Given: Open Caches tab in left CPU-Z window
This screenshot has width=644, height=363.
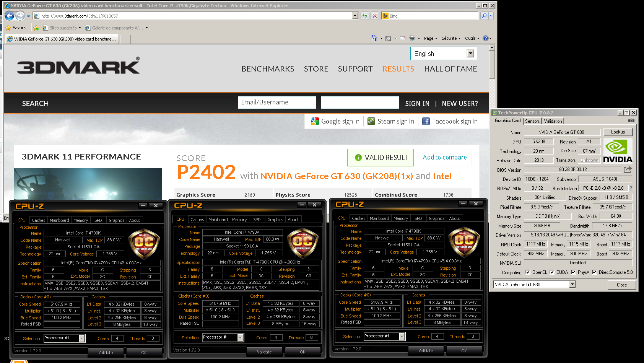Looking at the screenshot, I should 39,220.
